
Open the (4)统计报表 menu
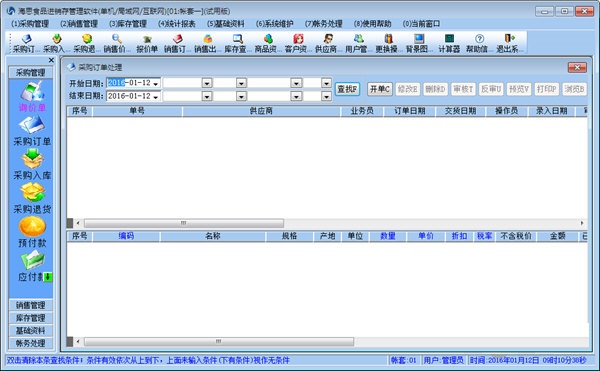[x=177, y=24]
